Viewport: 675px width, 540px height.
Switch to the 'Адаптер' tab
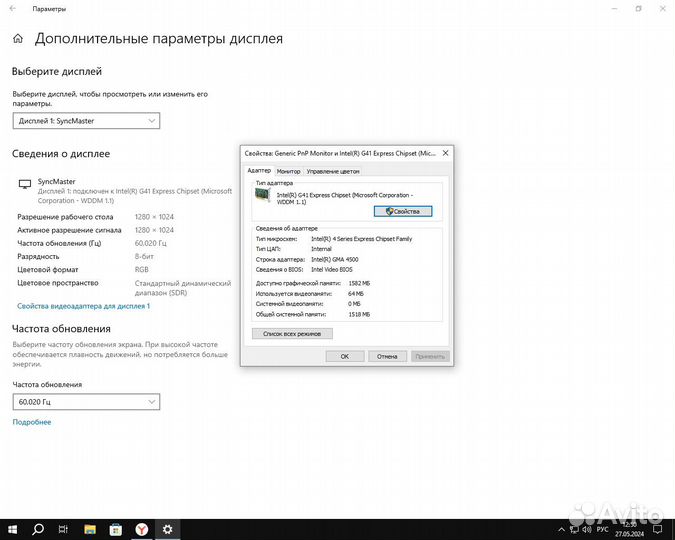pyautogui.click(x=259, y=171)
